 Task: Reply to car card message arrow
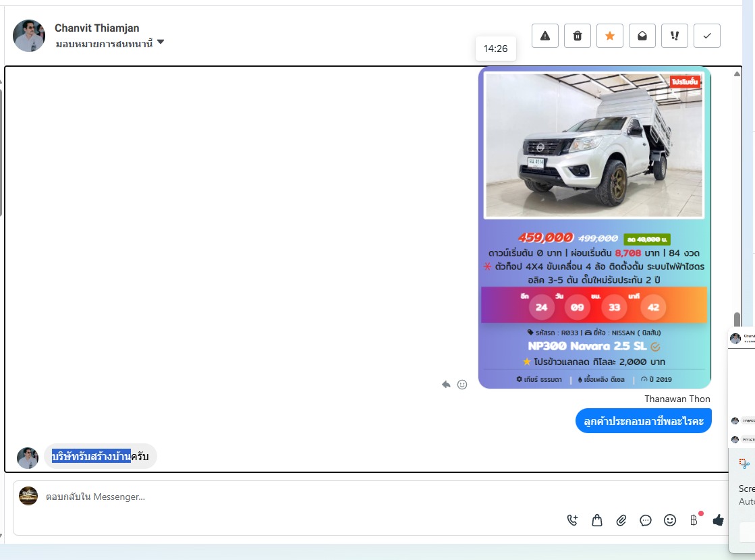tap(447, 385)
